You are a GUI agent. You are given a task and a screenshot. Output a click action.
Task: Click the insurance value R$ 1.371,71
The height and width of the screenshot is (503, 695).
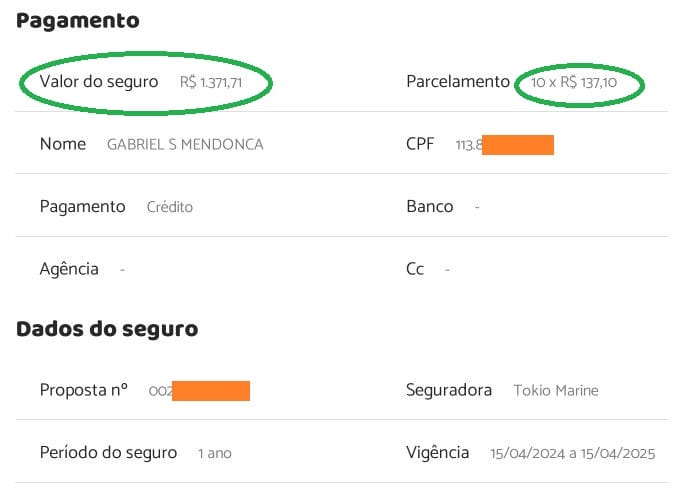(x=210, y=83)
